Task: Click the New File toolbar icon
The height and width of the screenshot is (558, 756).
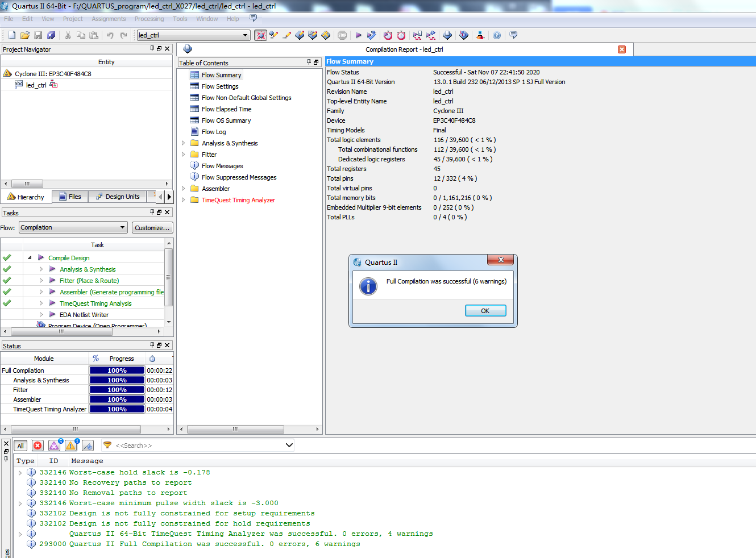Action: tap(12, 35)
